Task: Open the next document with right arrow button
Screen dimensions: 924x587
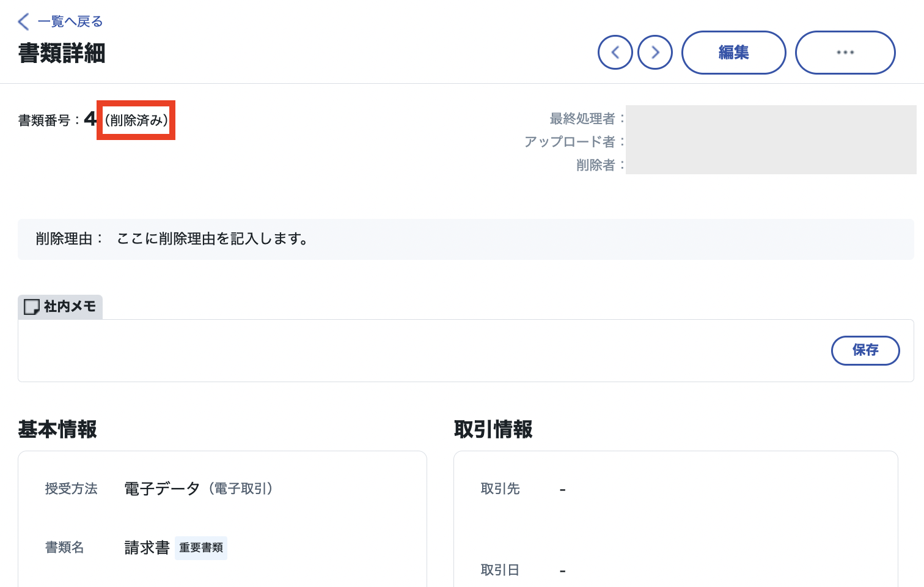Action: pos(655,53)
